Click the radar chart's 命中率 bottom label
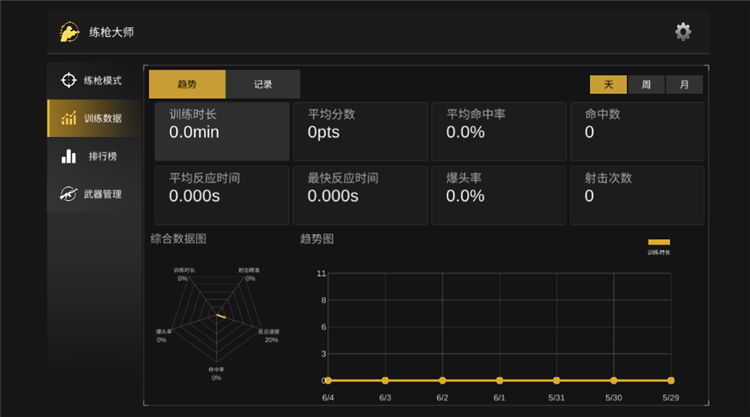 (216, 369)
